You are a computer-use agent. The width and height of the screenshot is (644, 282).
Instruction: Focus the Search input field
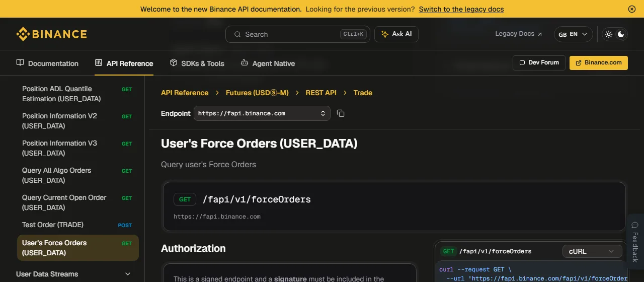coord(298,34)
